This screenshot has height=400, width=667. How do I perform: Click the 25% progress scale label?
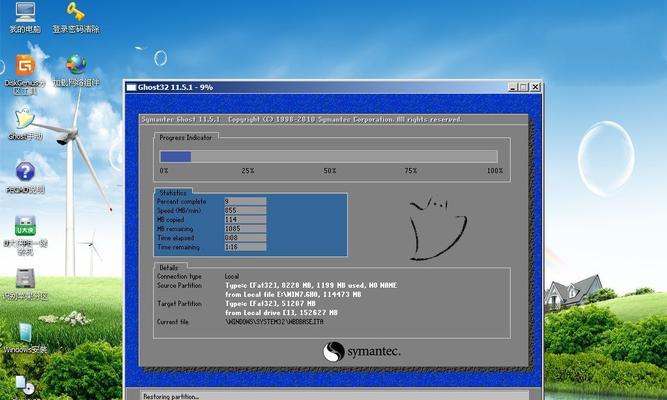248,171
